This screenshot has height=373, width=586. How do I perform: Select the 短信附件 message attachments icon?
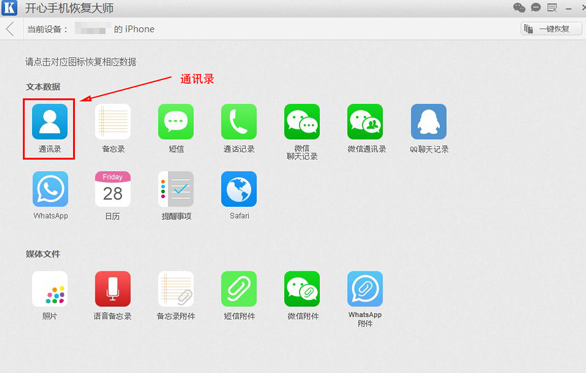tap(239, 289)
